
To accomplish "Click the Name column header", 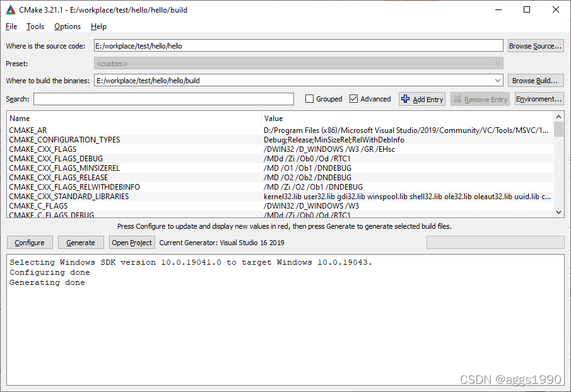I will tap(134, 118).
